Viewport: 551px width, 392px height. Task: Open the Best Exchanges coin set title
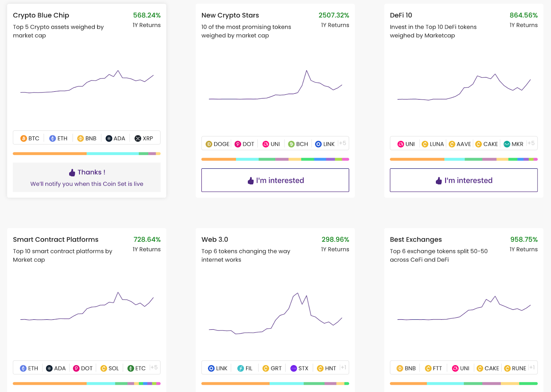416,239
